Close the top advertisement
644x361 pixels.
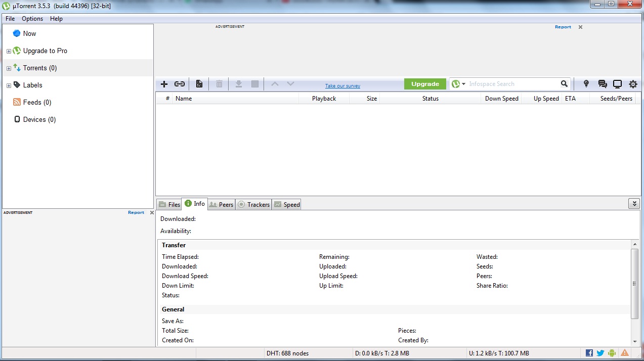coord(580,27)
